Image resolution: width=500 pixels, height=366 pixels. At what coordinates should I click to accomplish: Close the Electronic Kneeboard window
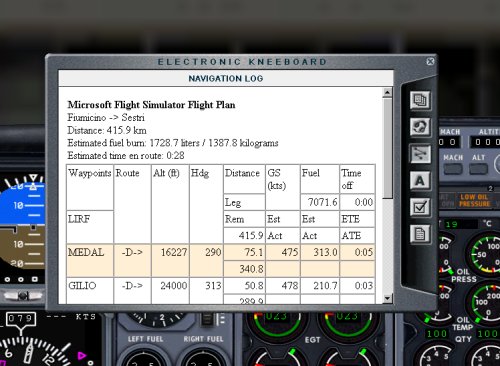click(x=430, y=61)
